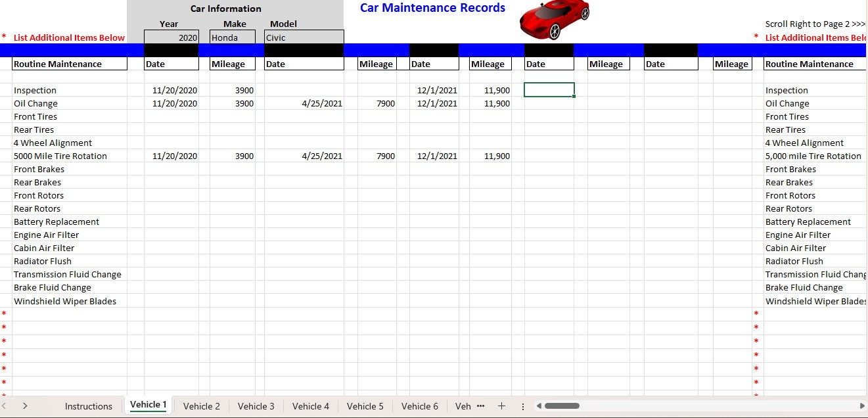Click the right sheet-tab scroll arrow
868x418 pixels.
[25, 406]
